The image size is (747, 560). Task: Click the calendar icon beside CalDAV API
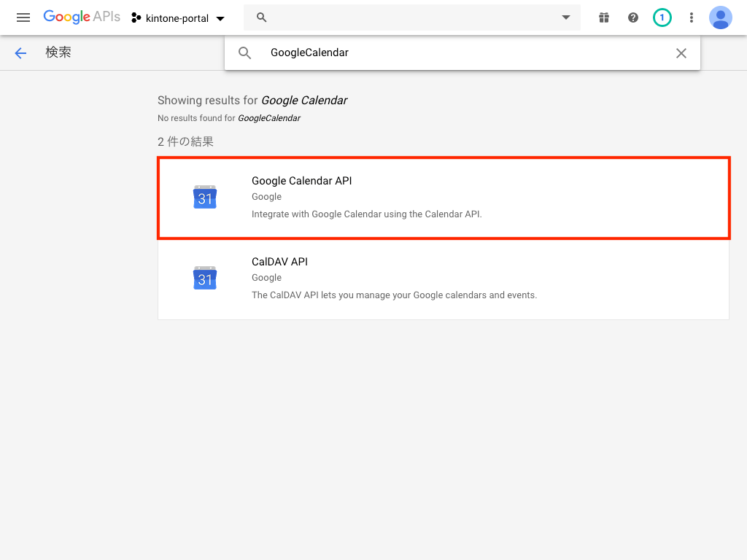205,279
